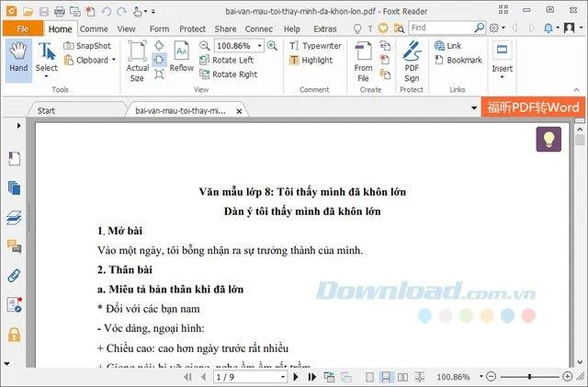The image size is (588, 387).
Task: Select the Typewriter tool
Action: (x=315, y=46)
